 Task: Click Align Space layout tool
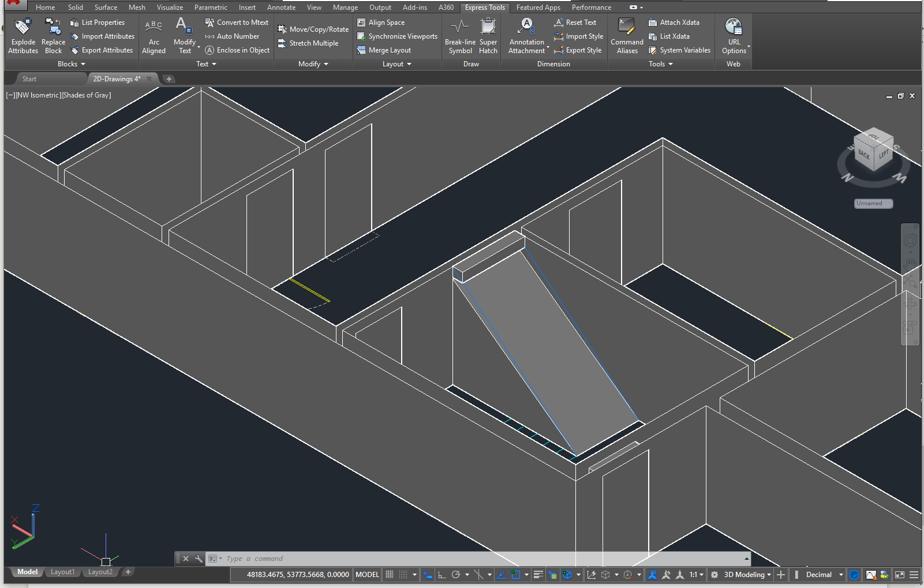381,23
